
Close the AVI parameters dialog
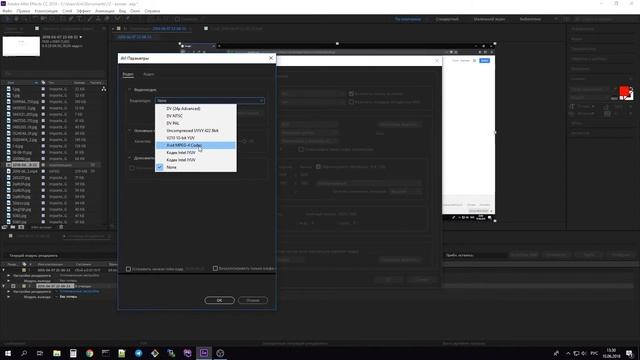[271, 58]
